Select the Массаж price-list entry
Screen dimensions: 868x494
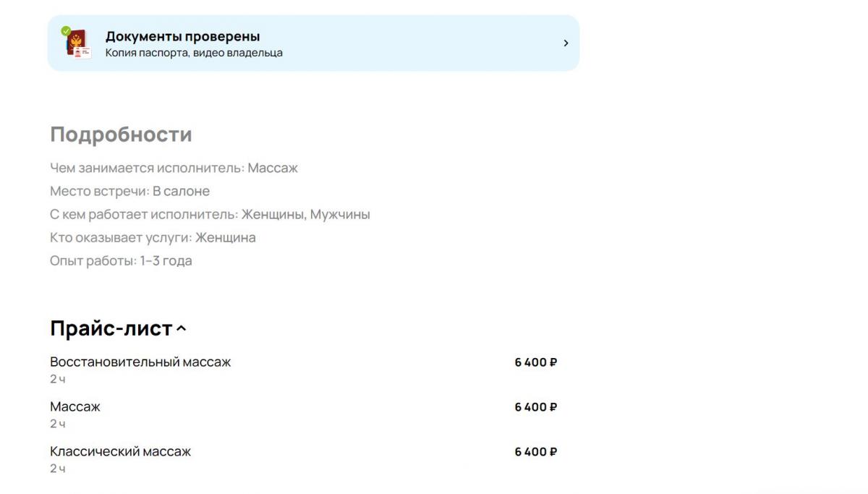pyautogui.click(x=75, y=406)
